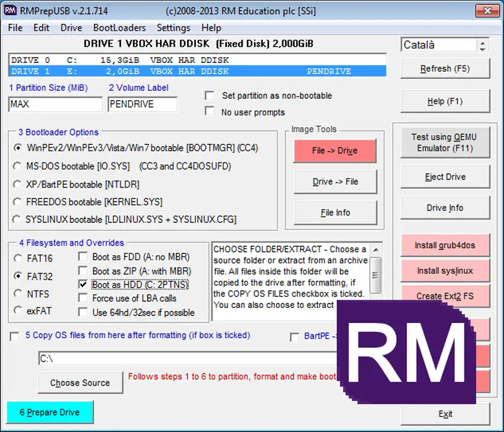Click Refresh (F5) button

[x=445, y=69]
